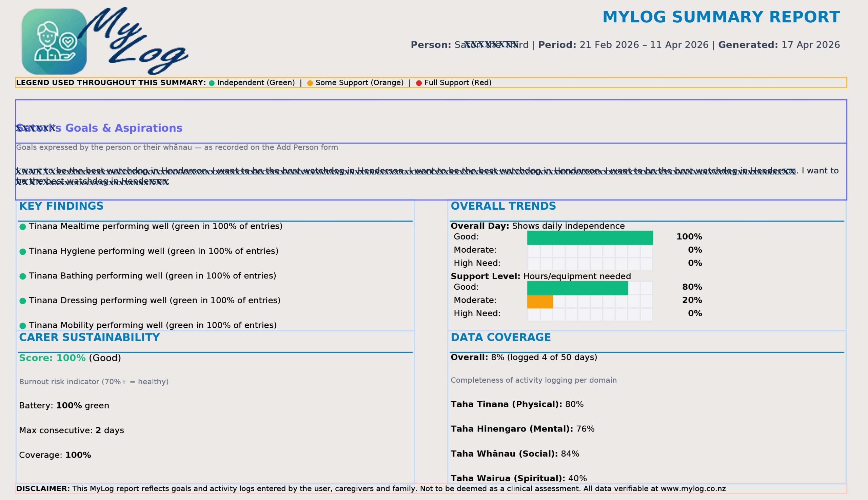The width and height of the screenshot is (868, 500).
Task: Click red Full Support legend dot
Action: [419, 83]
